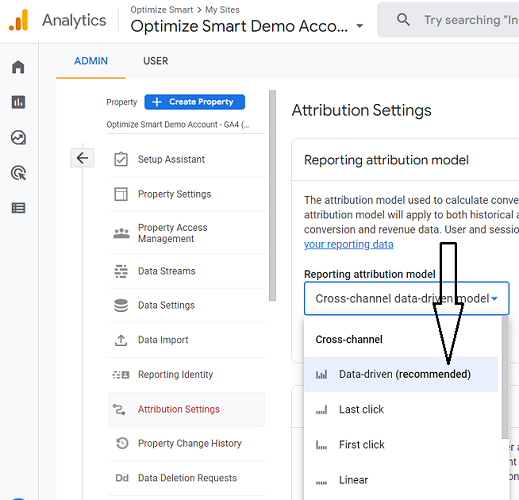Click 'Optimize Smart' breadcrumb text
The image size is (519, 500).
tap(162, 10)
